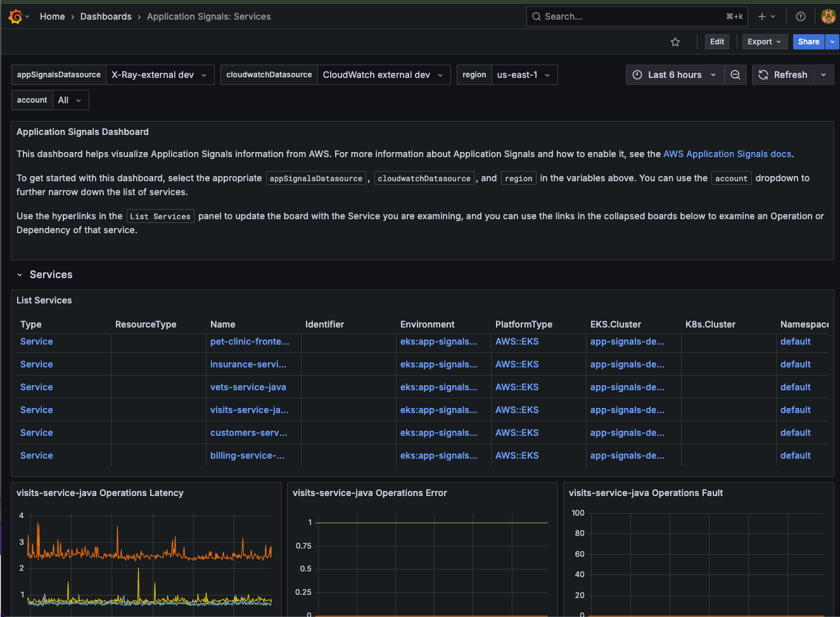Select the vets-service-java service link
This screenshot has width=840, height=617.
(248, 387)
